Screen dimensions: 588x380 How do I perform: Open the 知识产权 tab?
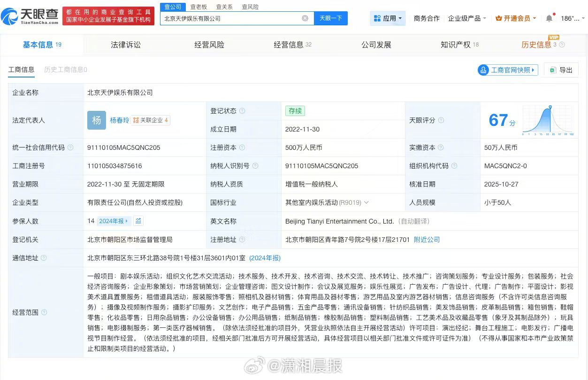[460, 45]
